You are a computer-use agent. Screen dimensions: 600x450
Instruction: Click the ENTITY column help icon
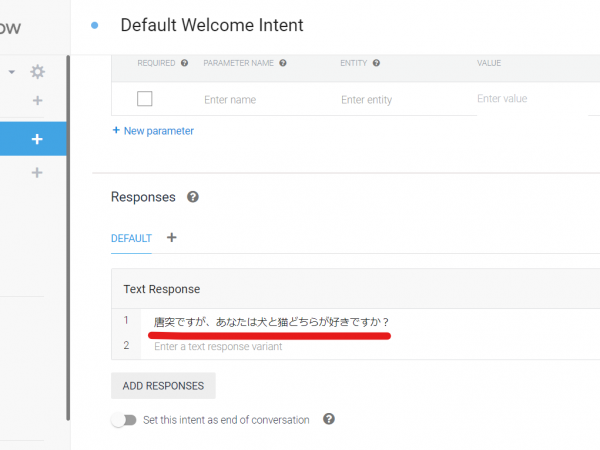tap(377, 63)
